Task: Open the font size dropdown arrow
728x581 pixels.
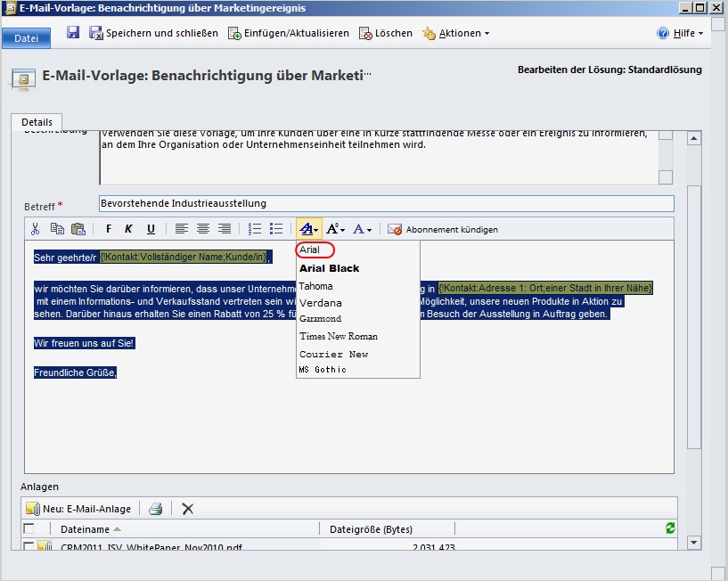Action: pyautogui.click(x=341, y=229)
